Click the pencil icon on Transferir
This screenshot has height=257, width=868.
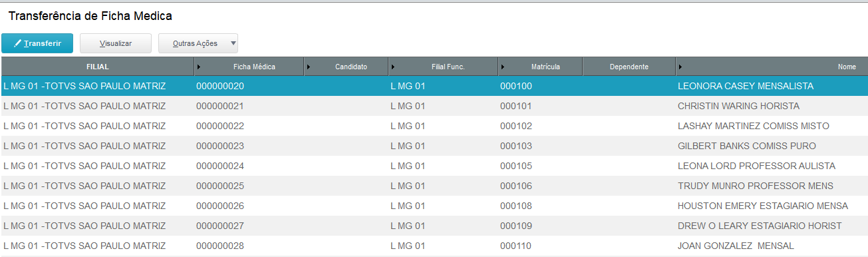pos(17,43)
